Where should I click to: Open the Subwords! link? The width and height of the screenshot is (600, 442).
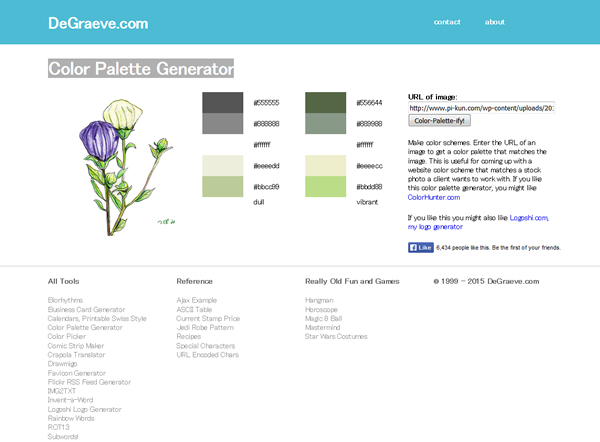(63, 436)
